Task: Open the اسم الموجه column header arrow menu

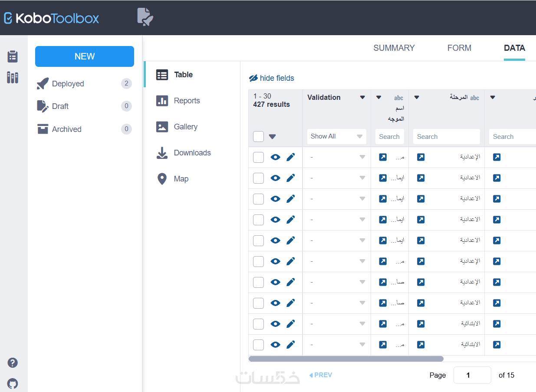Action: point(378,98)
